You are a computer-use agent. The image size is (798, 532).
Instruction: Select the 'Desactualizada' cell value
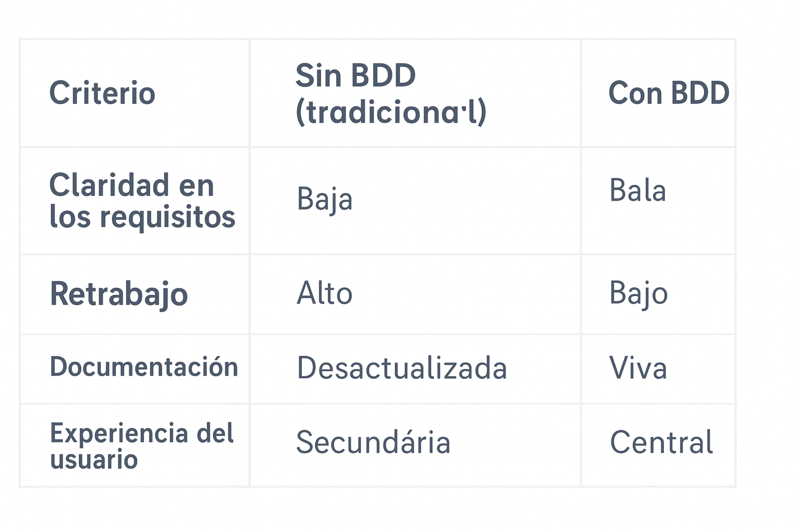[402, 368]
